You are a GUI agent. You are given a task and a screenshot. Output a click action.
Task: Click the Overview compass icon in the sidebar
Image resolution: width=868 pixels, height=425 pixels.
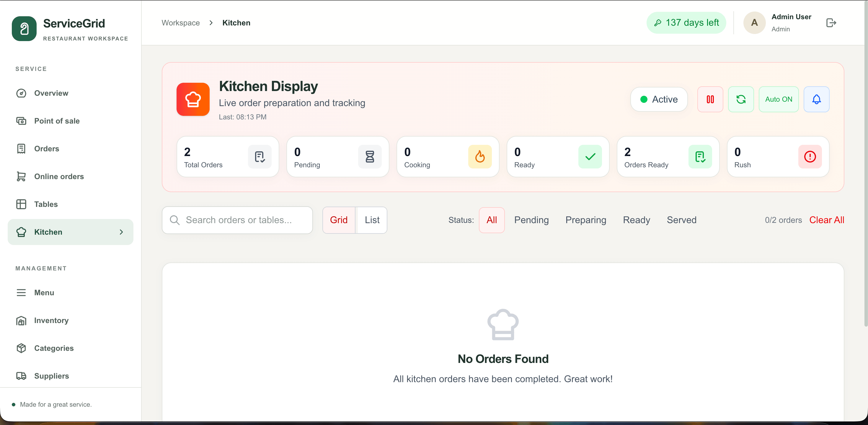pyautogui.click(x=21, y=93)
